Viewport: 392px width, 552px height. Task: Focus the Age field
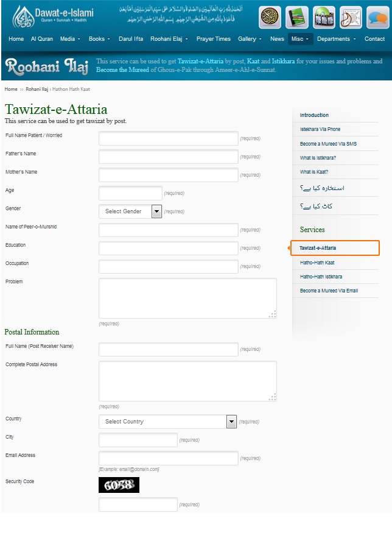point(130,193)
